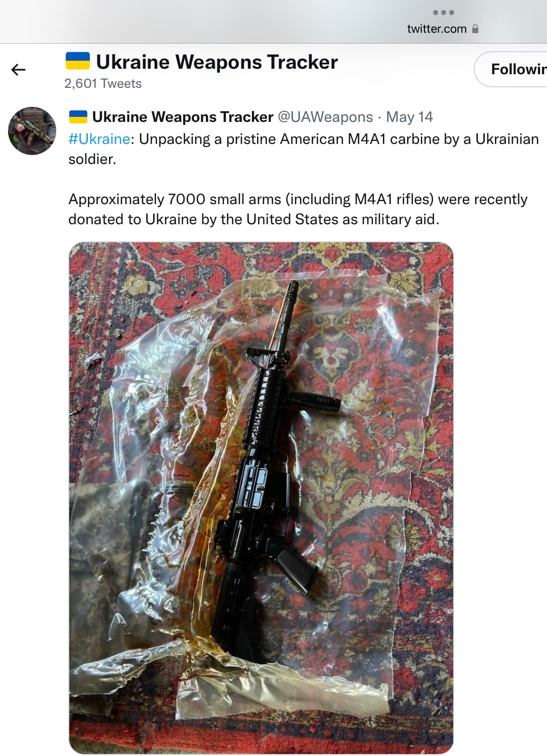Open the M4A1 carbine photo
The width and height of the screenshot is (547, 756).
(261, 498)
